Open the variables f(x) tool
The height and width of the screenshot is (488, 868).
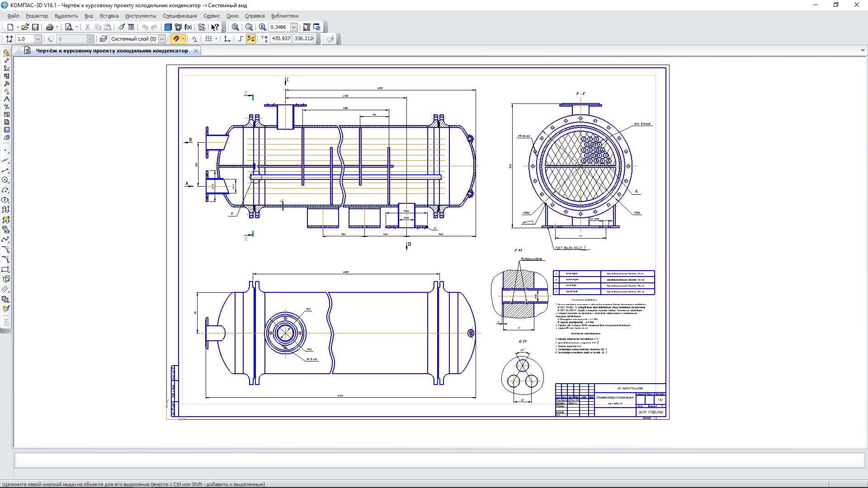(188, 27)
